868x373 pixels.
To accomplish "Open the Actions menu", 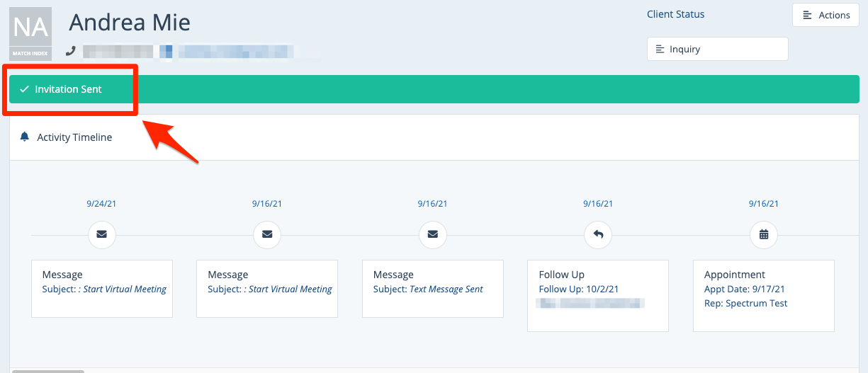I will pyautogui.click(x=825, y=15).
